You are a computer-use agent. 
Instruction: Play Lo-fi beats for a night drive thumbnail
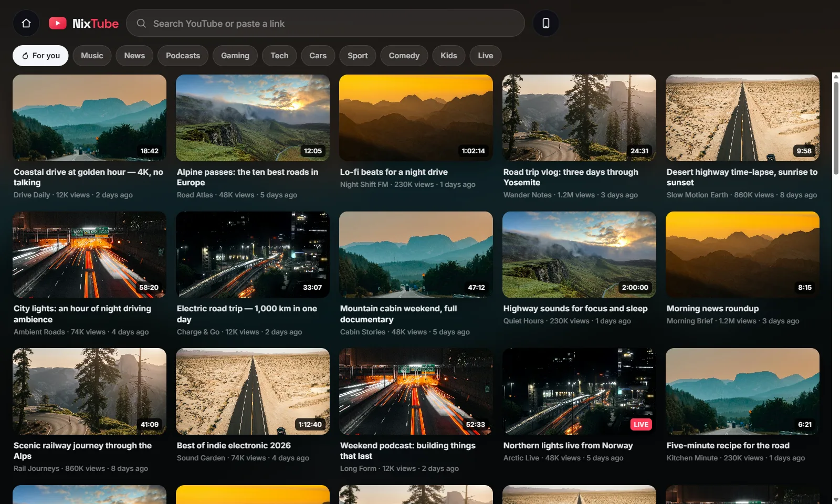pos(416,118)
